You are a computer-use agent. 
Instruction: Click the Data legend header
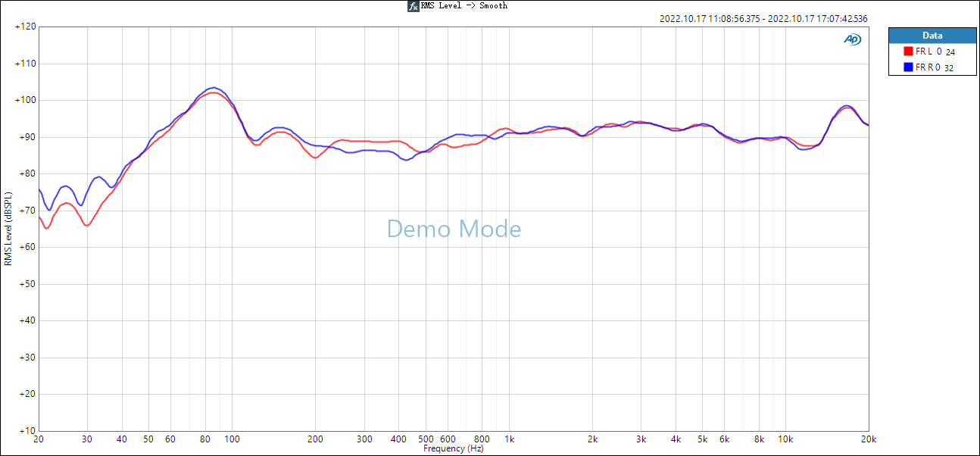pos(932,36)
